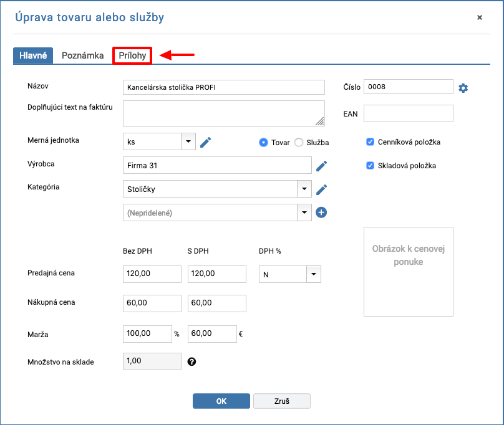Select the Tovar radio button

pos(263,142)
